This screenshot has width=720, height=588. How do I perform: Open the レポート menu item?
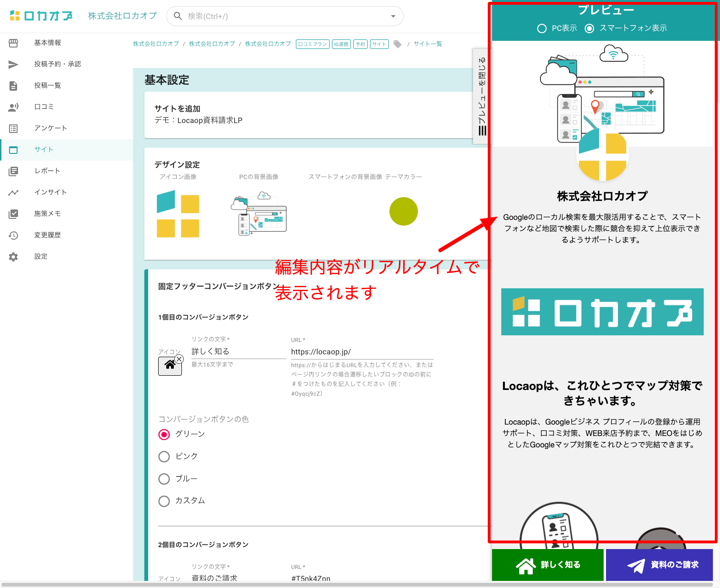[x=47, y=171]
